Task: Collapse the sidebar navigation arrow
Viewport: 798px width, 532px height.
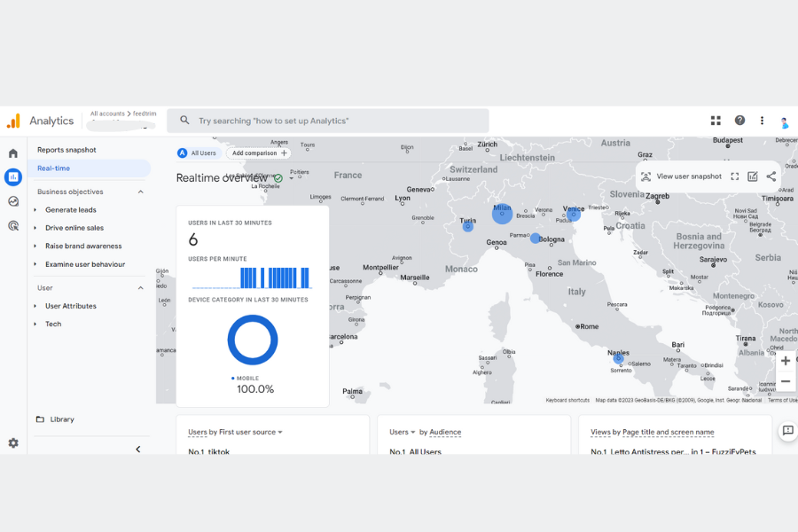Action: (x=137, y=449)
